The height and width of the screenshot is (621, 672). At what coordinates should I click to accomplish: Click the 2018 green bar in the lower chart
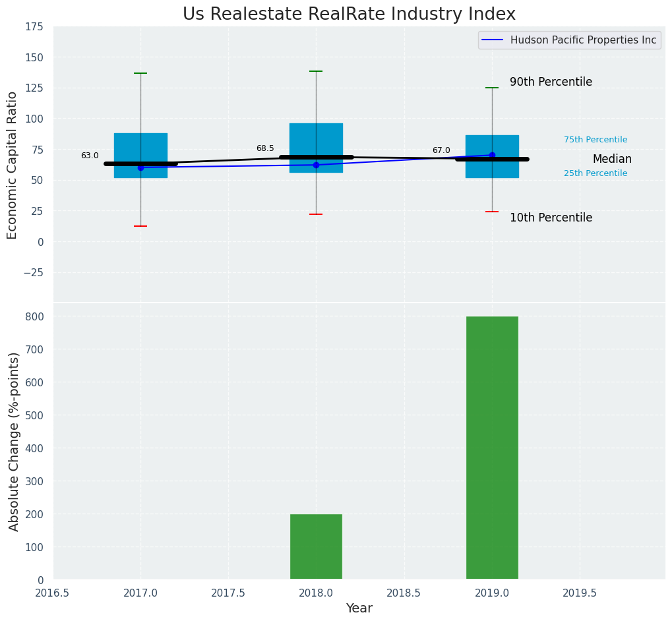316,547
